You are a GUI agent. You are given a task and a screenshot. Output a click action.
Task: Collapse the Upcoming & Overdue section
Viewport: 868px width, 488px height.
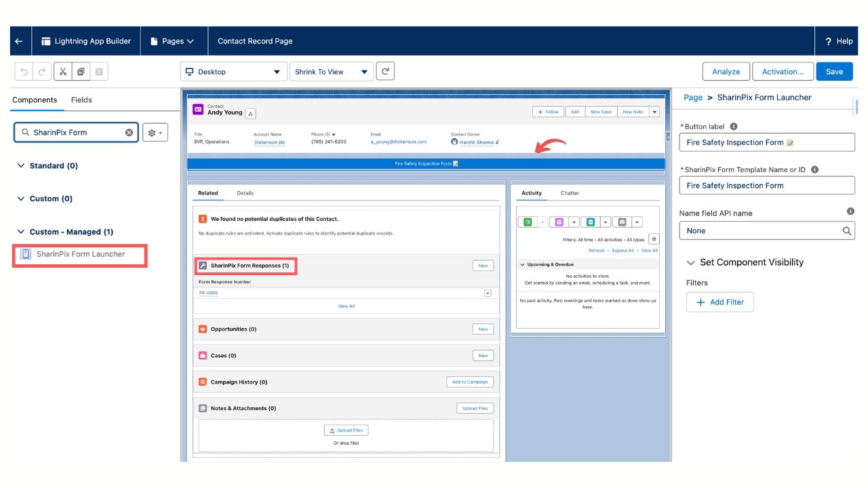(522, 264)
